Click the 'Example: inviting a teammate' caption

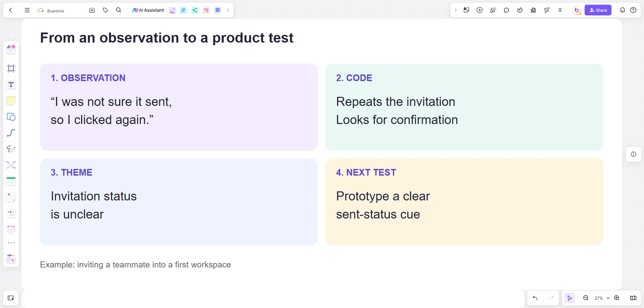click(x=135, y=265)
